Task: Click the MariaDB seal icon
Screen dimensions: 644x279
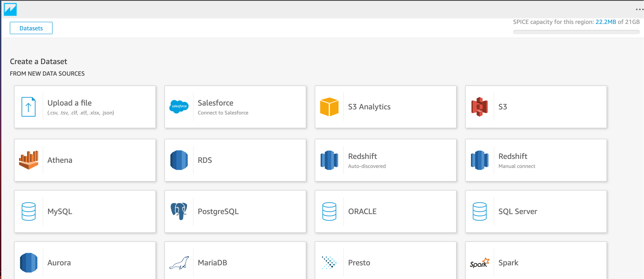Action: (x=179, y=263)
